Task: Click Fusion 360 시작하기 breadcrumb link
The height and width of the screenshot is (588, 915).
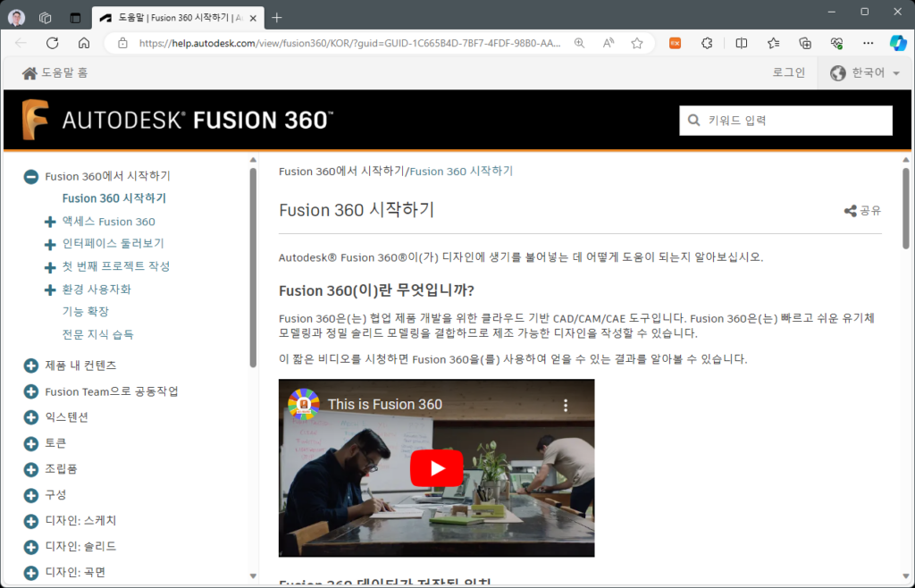Action: pos(461,171)
